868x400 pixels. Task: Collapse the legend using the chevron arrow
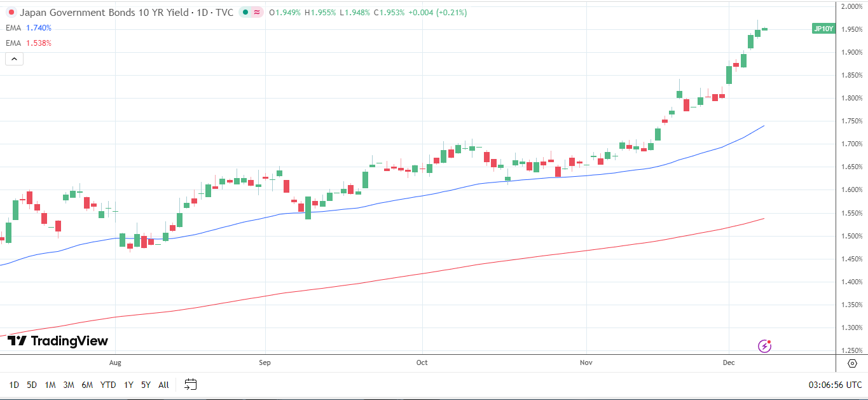(13, 58)
